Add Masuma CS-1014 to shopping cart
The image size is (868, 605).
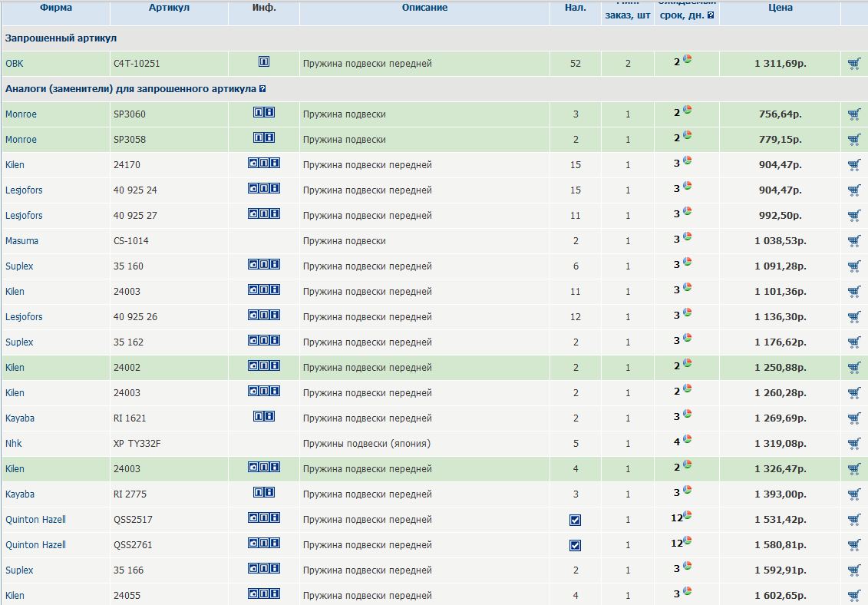point(854,241)
